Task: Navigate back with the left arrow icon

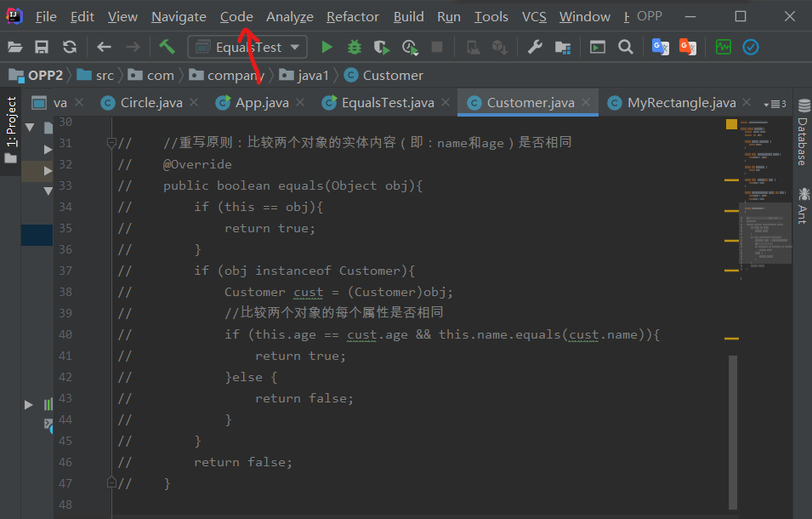Action: coord(104,47)
